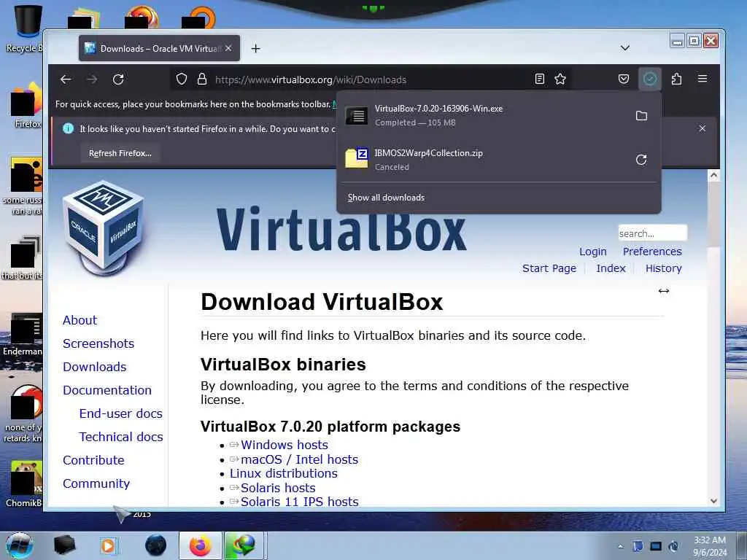Open the Community sidebar link
The image size is (747, 560).
[x=96, y=483]
